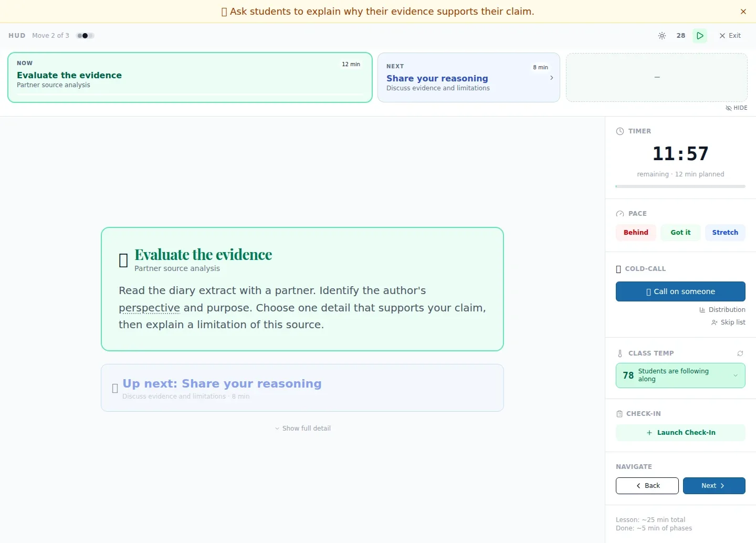This screenshot has width=756, height=543.
Task: Go Back to the previous move
Action: tap(647, 486)
